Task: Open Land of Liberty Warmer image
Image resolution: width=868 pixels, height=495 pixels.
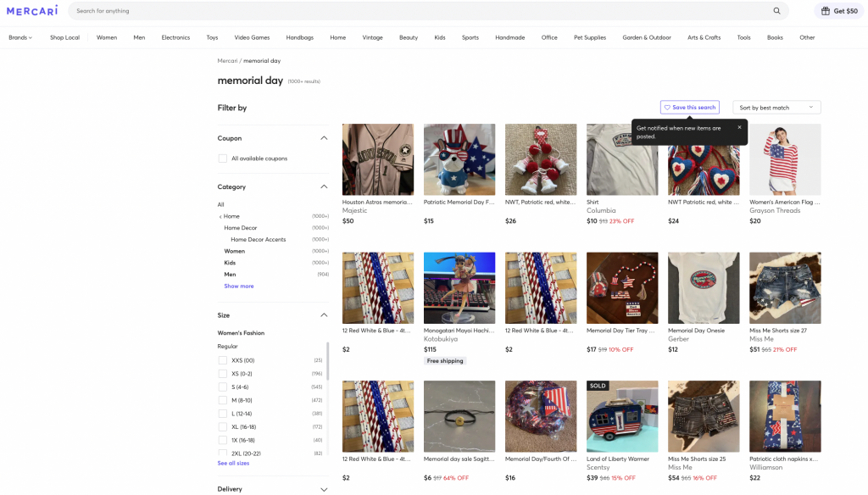Action: click(622, 416)
